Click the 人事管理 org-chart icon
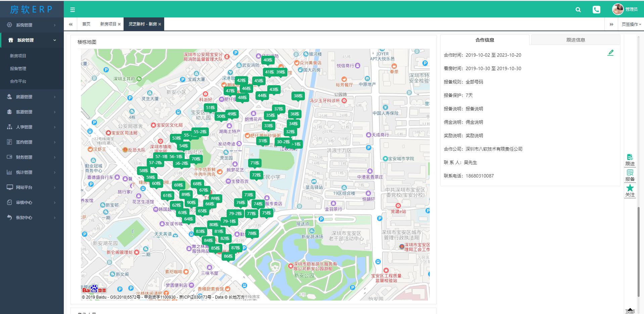This screenshot has width=644, height=314. click(x=9, y=127)
